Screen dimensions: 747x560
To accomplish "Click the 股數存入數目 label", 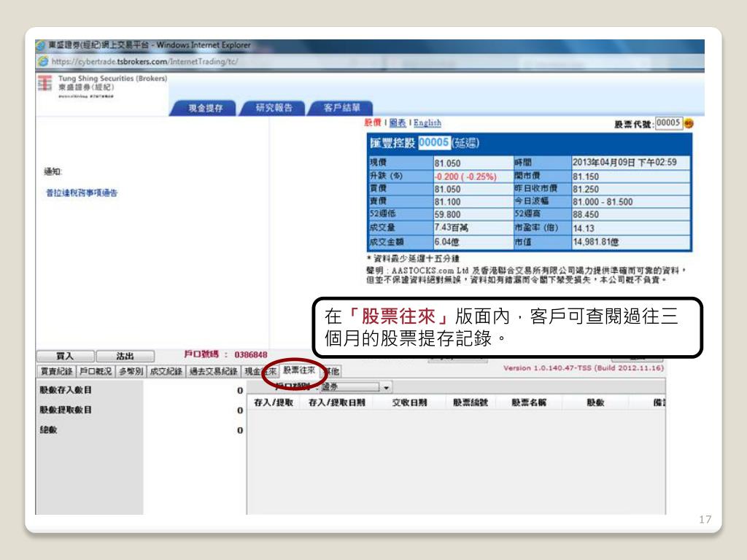I will pyautogui.click(x=66, y=390).
